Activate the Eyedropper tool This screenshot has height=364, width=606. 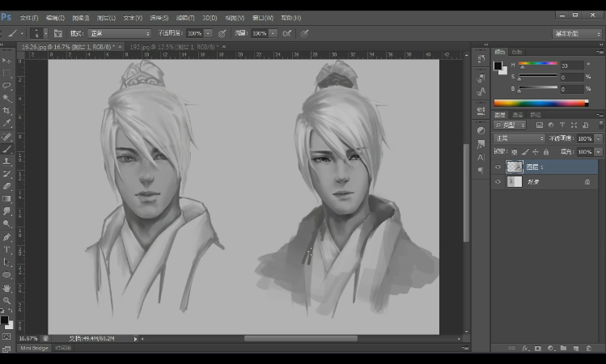[x=6, y=123]
